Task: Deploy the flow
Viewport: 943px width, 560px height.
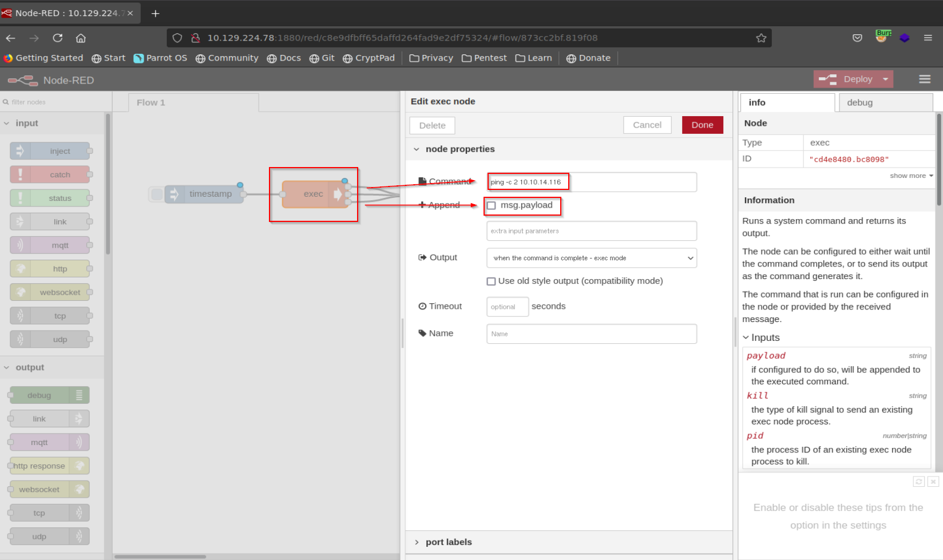Action: (846, 80)
